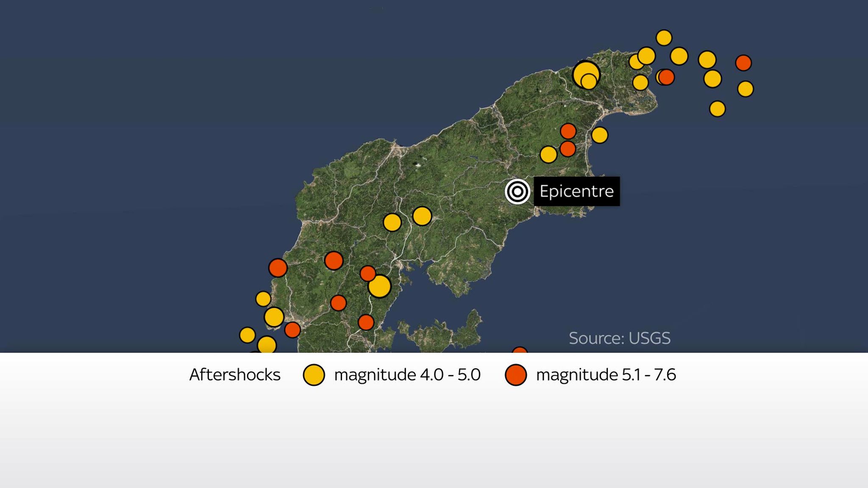Click the orange marker on the western coastline
This screenshot has width=868, height=488.
click(x=277, y=267)
